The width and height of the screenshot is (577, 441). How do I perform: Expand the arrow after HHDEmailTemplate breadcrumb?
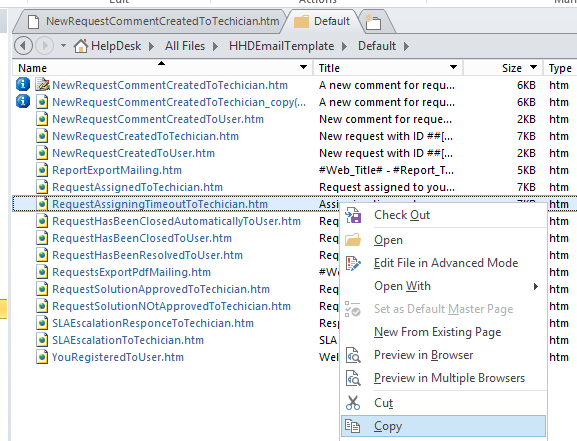(344, 46)
